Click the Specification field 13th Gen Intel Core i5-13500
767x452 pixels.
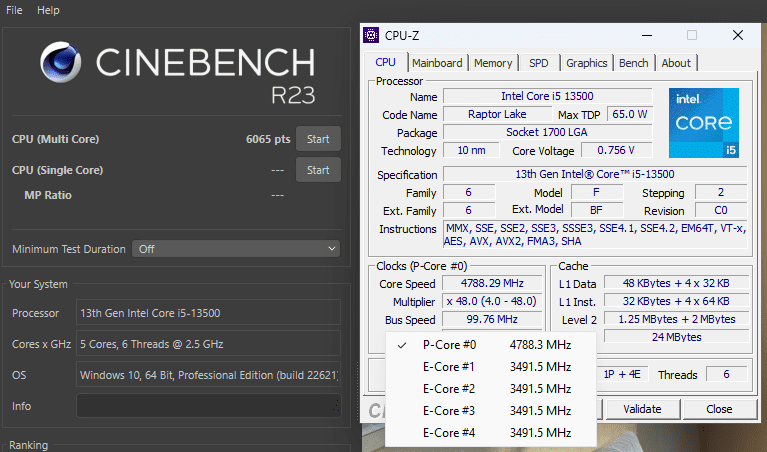[x=595, y=174]
